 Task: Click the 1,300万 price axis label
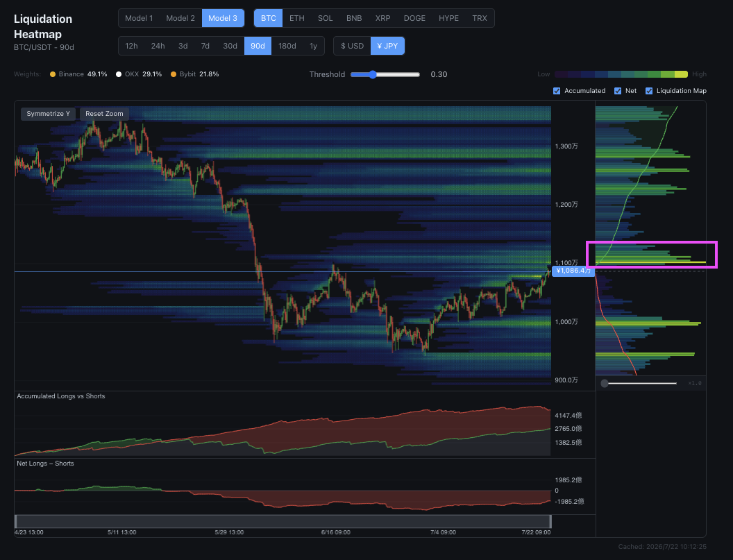pyautogui.click(x=566, y=146)
